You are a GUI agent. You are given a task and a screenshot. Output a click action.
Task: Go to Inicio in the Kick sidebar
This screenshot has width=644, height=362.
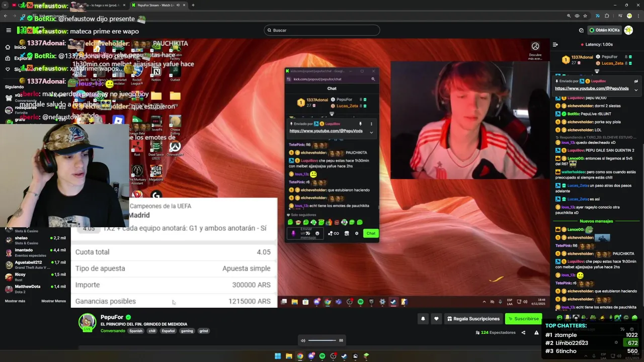(x=15, y=47)
